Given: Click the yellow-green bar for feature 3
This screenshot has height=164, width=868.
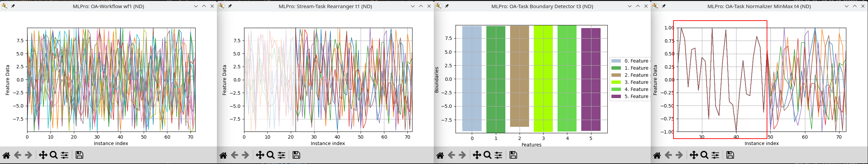Looking at the screenshot, I should point(543,78).
